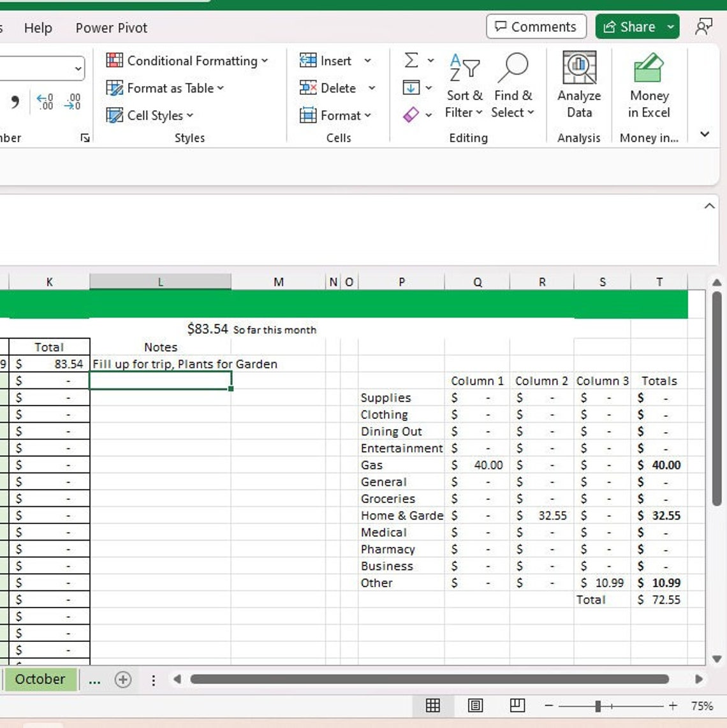
Task: Click the horizontal scrollbar right arrow
Action: coord(700,680)
